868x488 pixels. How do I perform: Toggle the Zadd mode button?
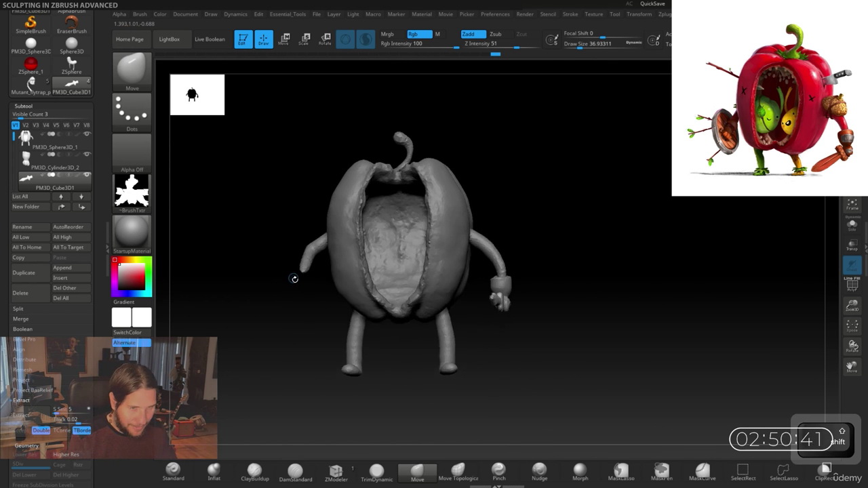point(473,34)
